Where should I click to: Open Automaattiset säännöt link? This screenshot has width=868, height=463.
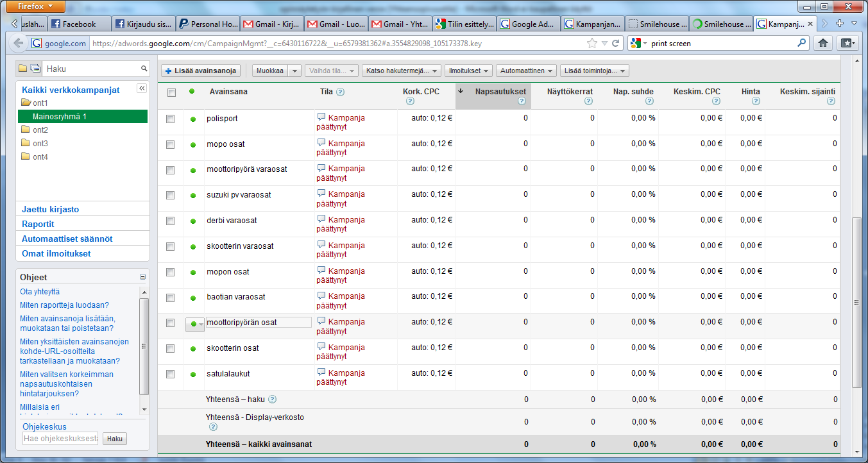click(x=67, y=239)
